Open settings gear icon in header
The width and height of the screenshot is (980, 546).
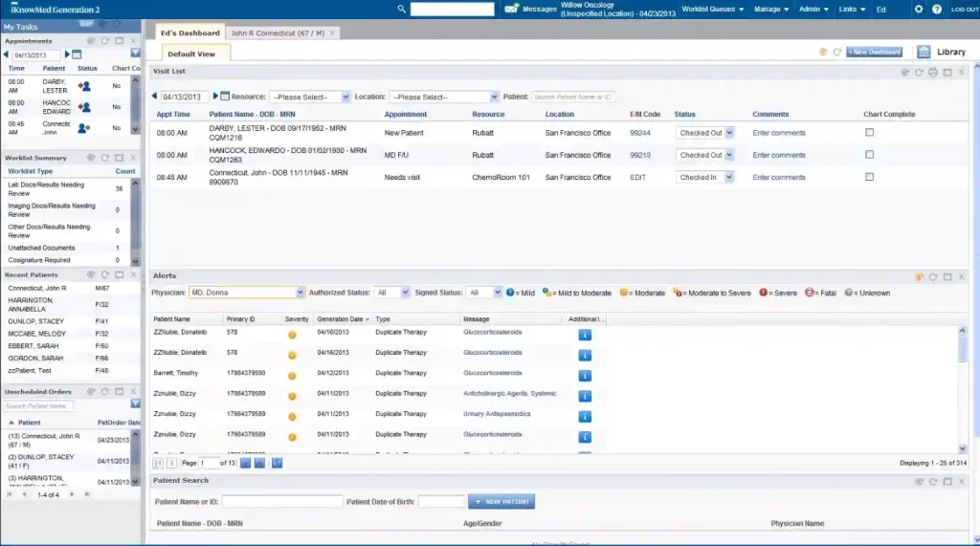(x=918, y=9)
